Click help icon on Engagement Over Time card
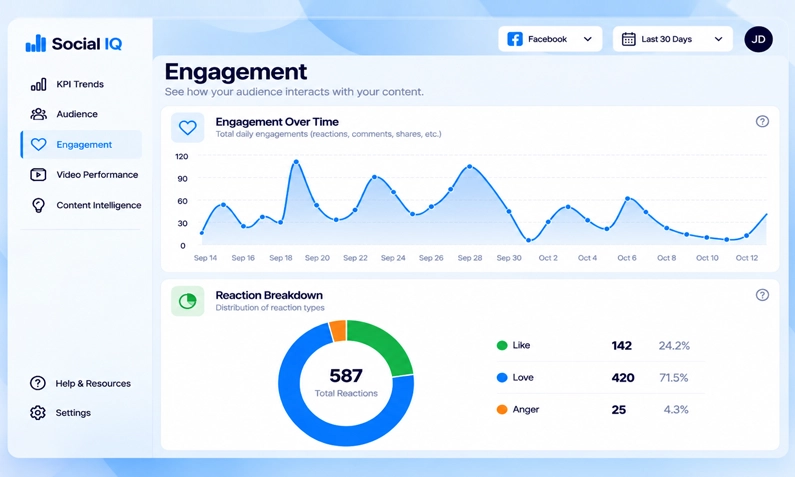Viewport: 795px width, 477px height. pos(762,121)
